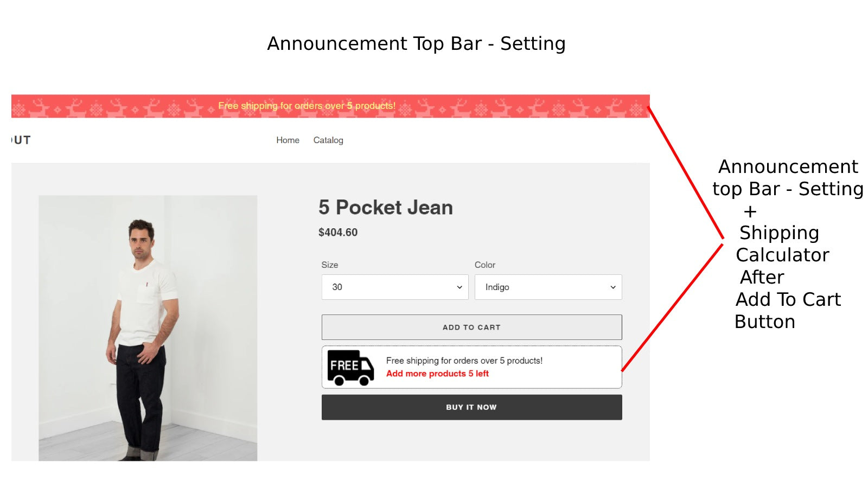The image size is (868, 488).
Task: Click the 5 Pocket Jean product photo
Action: [x=148, y=328]
